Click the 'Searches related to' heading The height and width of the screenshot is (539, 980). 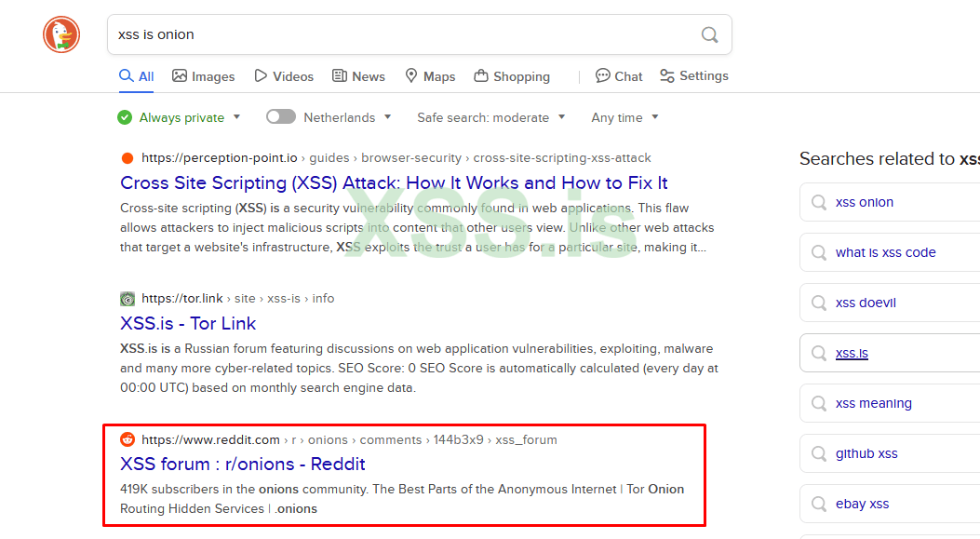coord(890,159)
